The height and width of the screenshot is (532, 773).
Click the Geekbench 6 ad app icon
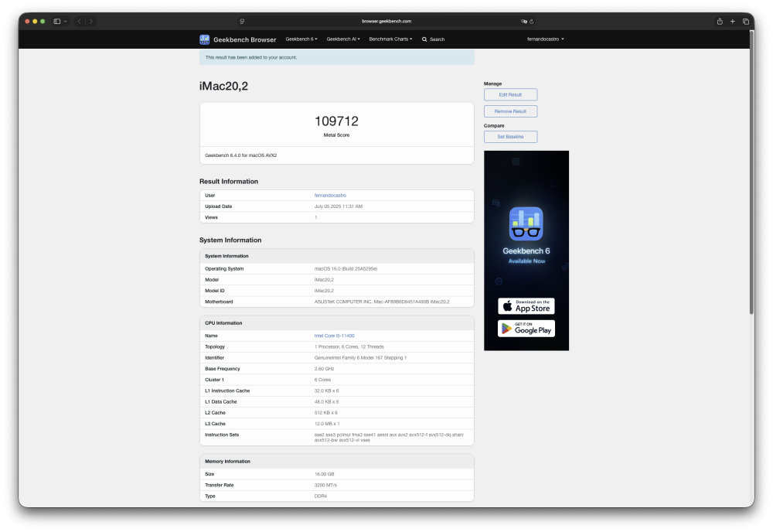526,223
